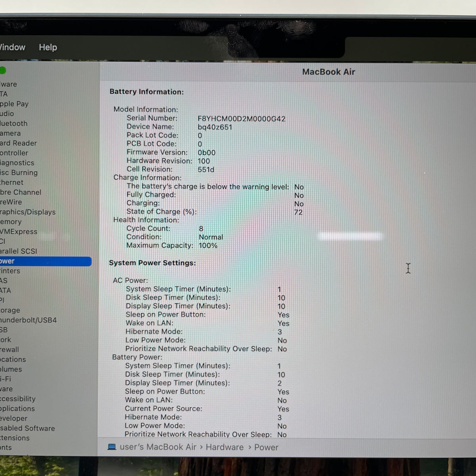476x476 pixels.
Task: Open the Help menu
Action: coord(48,47)
